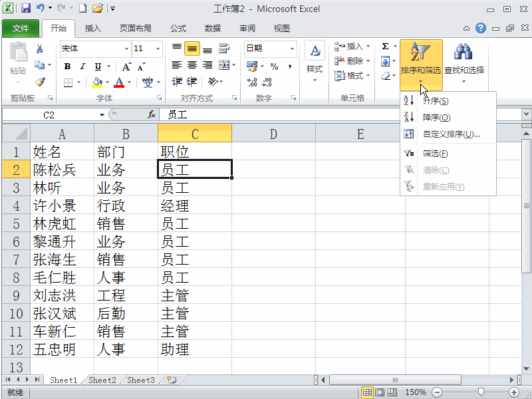Click the Find and Select binoculars icon
This screenshot has height=399, width=532.
click(x=463, y=52)
